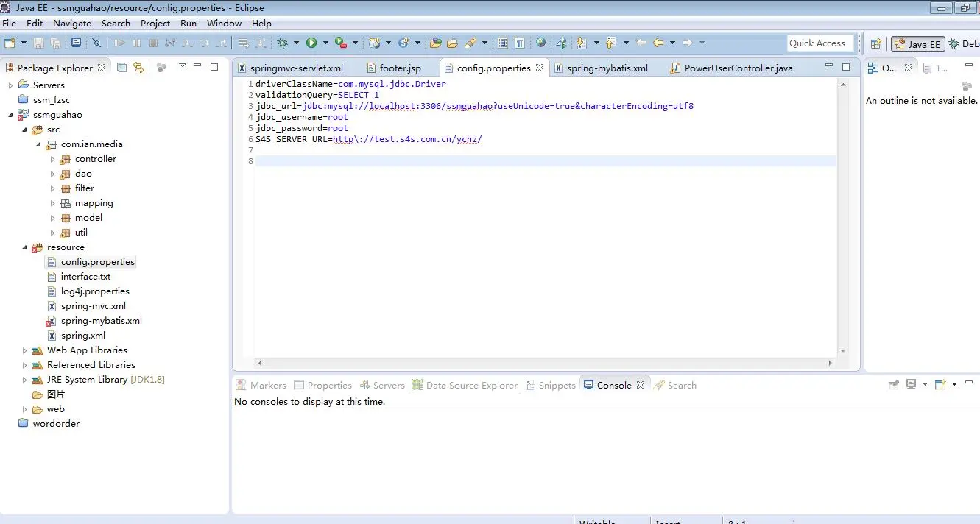Click the Save disk icon in toolbar
This screenshot has width=980, height=524.
point(39,43)
